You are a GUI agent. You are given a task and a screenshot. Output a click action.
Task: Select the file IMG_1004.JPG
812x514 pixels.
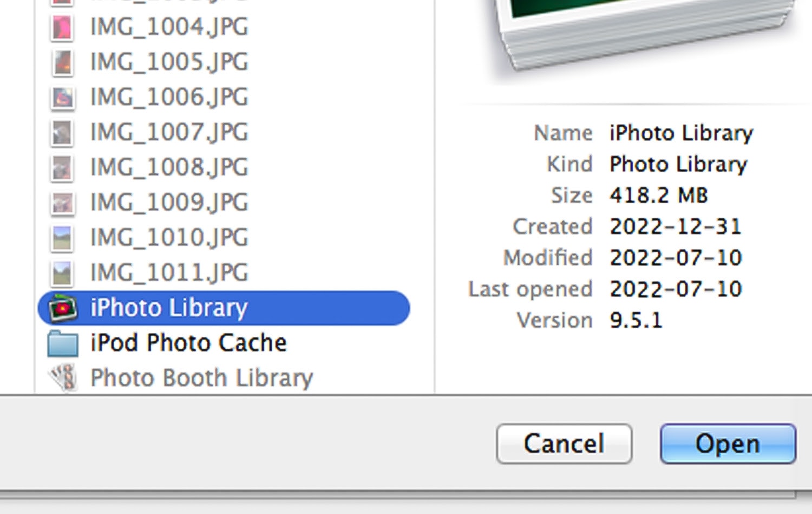point(168,27)
